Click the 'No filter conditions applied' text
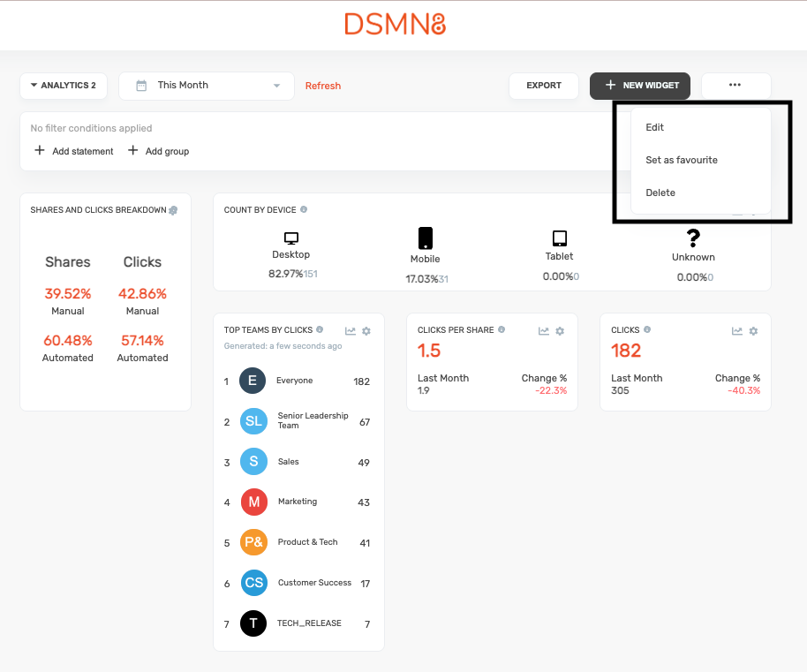 click(x=91, y=128)
